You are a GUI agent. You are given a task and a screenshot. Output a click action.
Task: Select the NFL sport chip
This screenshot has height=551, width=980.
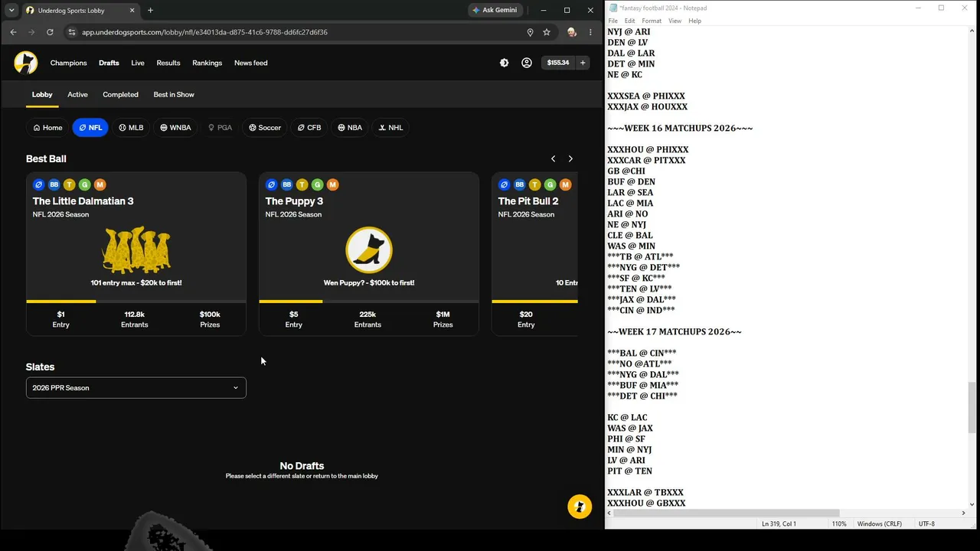(x=90, y=128)
